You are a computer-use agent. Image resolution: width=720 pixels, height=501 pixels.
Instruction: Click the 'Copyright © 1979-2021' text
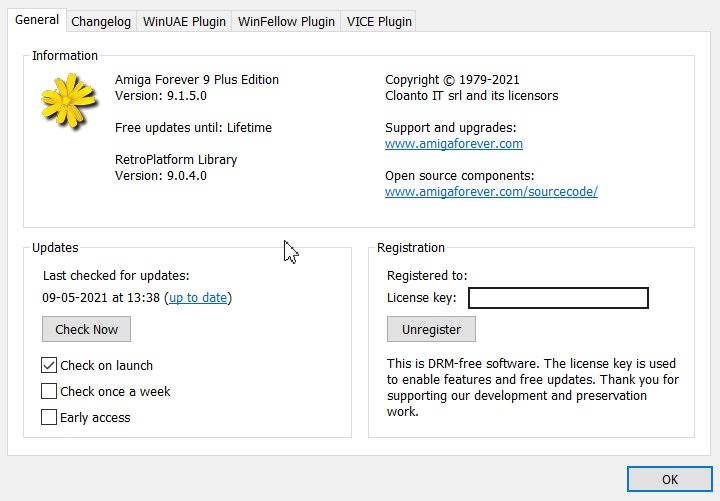[x=452, y=79]
